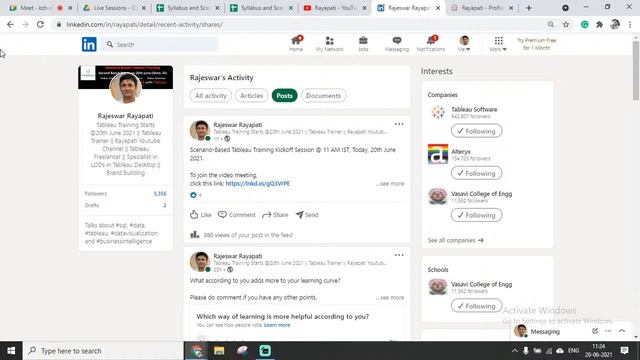Toggle Following for Tableau Software
640x360 pixels.
(476, 131)
